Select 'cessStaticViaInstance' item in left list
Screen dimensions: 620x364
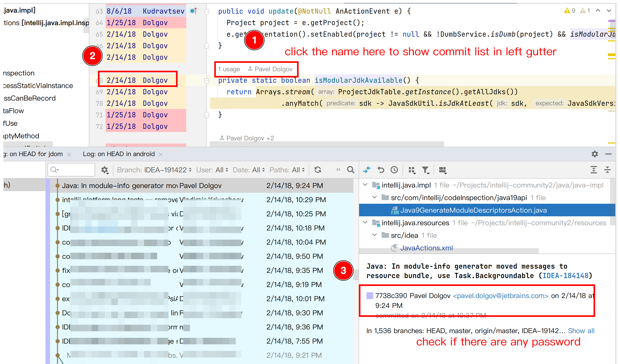(x=38, y=86)
